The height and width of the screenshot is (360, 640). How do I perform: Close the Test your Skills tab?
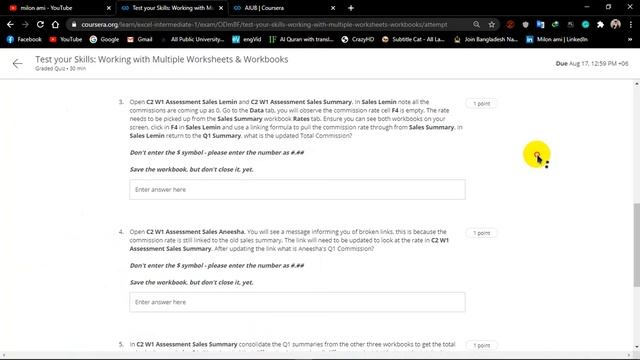click(221, 8)
